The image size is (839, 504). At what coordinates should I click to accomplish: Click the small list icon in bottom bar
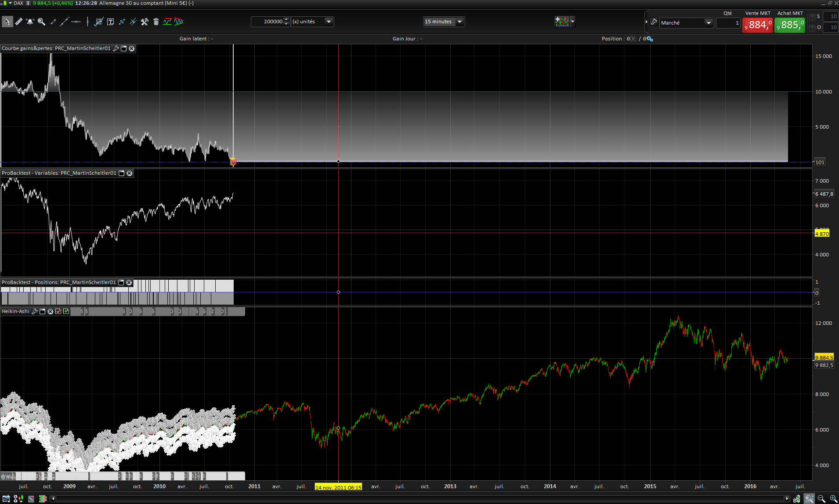(x=31, y=499)
